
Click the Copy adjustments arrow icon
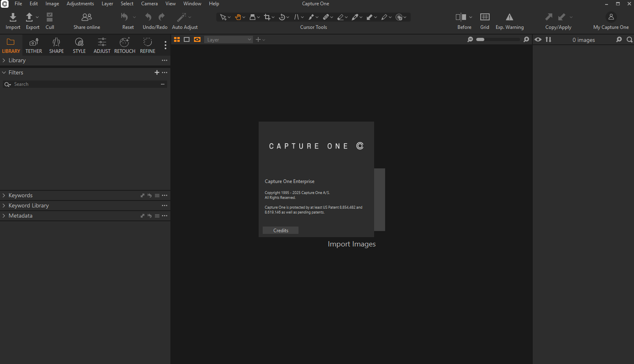pos(549,17)
